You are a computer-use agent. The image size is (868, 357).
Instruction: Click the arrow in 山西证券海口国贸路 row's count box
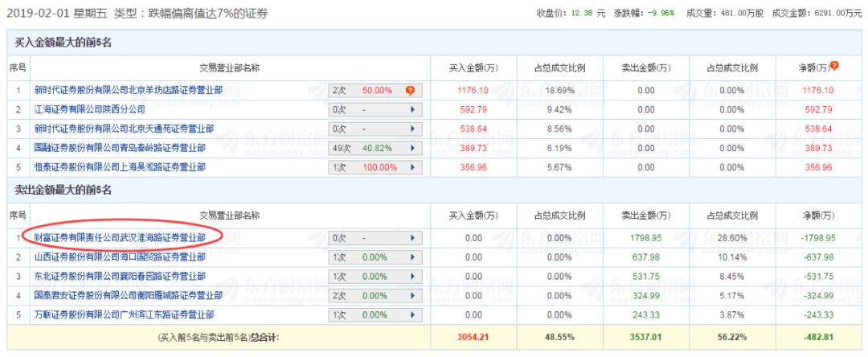pos(414,257)
